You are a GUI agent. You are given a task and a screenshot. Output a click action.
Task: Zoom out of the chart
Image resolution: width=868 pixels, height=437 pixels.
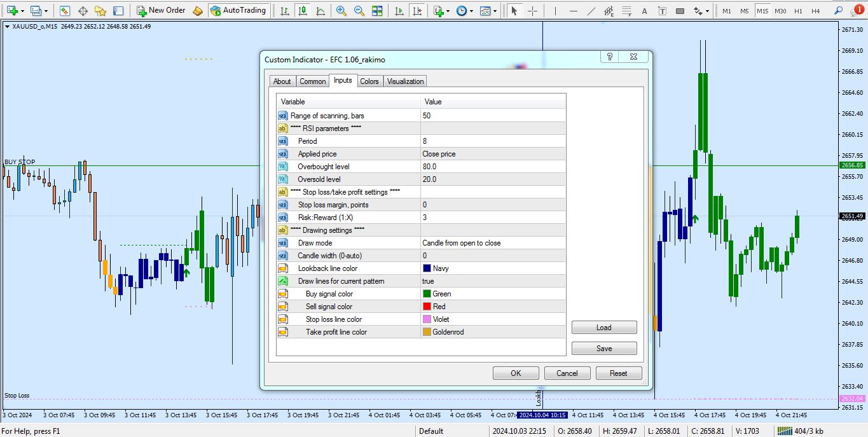pyautogui.click(x=359, y=11)
